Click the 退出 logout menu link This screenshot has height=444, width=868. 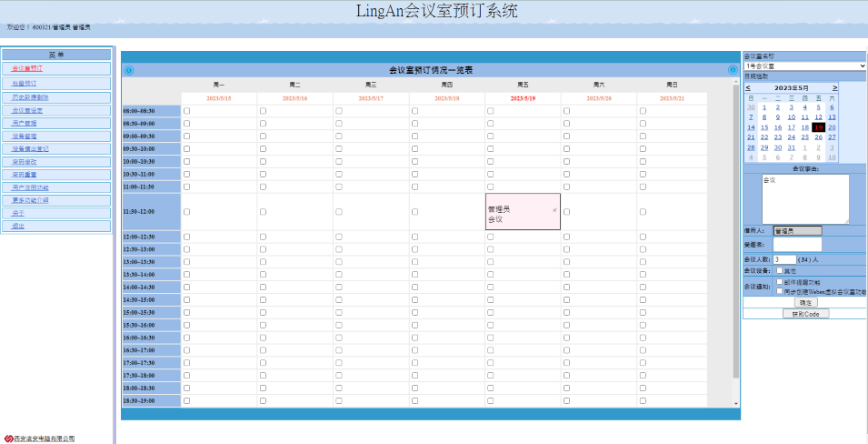click(x=19, y=226)
